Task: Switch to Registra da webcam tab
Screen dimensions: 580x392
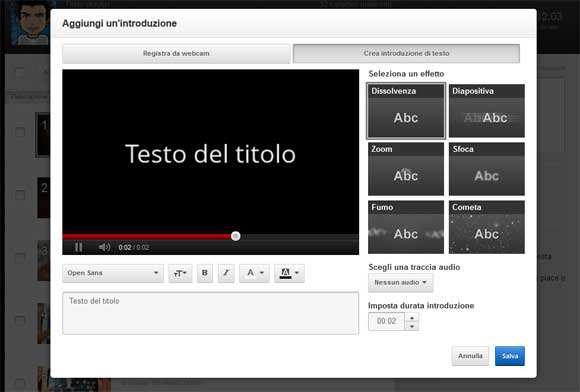Action: click(176, 54)
